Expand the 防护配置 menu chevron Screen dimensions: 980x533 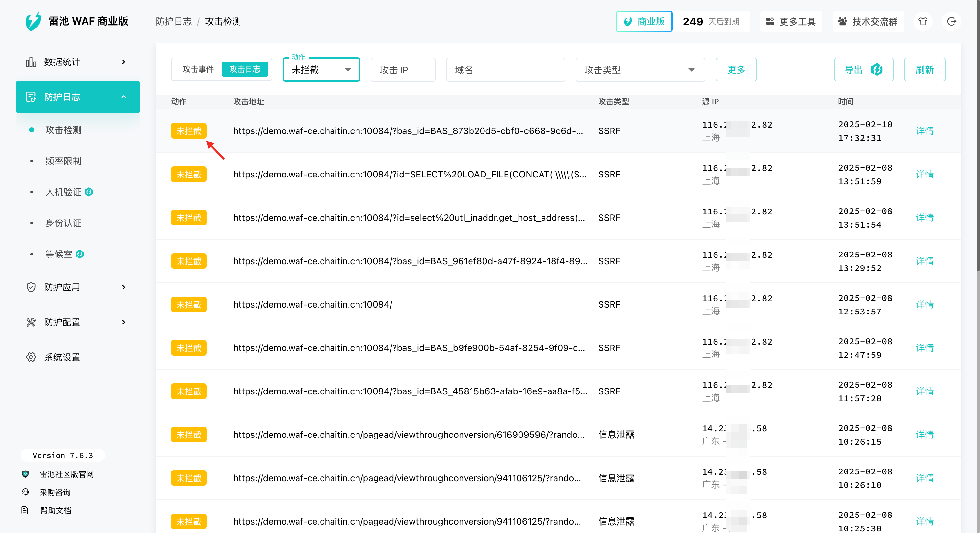point(124,322)
